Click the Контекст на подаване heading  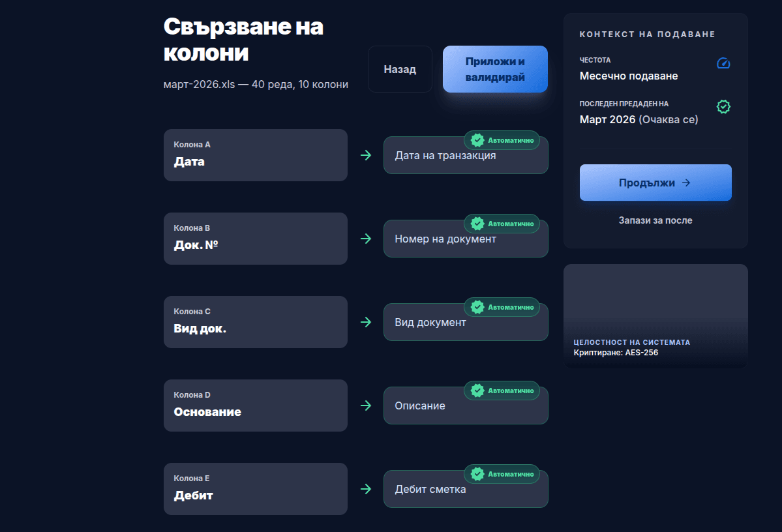(x=648, y=35)
